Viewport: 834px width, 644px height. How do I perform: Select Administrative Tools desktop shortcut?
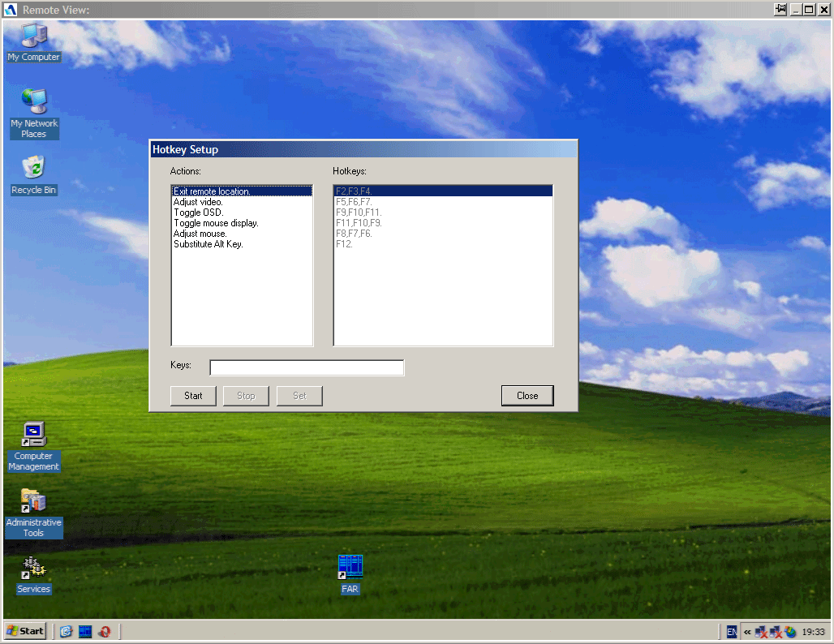(x=33, y=513)
